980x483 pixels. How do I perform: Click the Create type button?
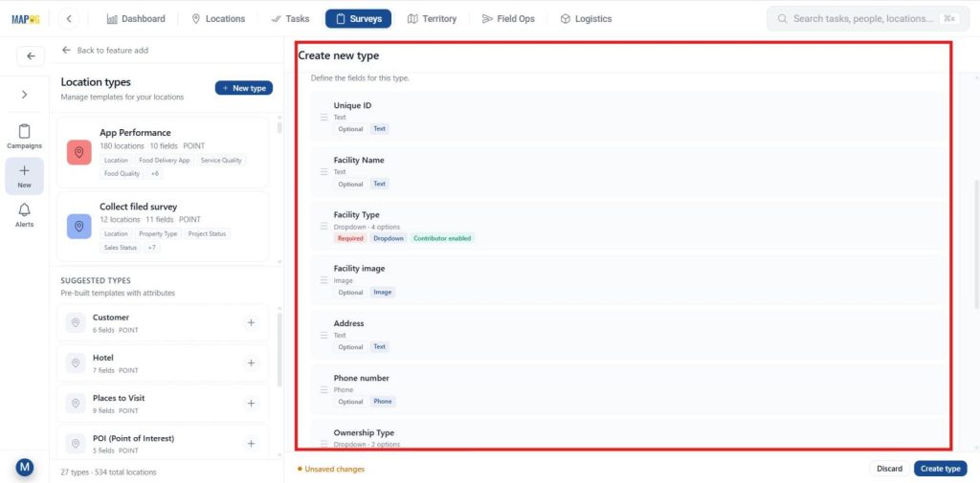coord(940,469)
